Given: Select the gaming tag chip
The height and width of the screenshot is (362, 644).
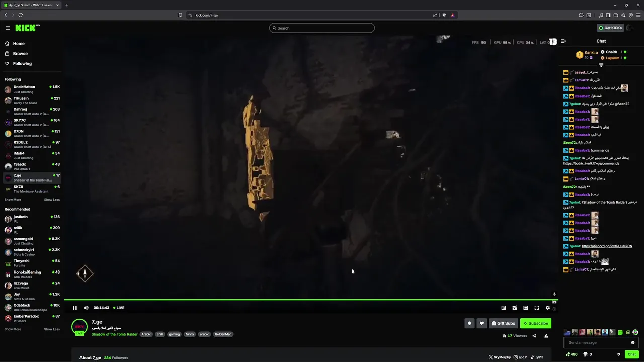Looking at the screenshot, I should click(174, 334).
